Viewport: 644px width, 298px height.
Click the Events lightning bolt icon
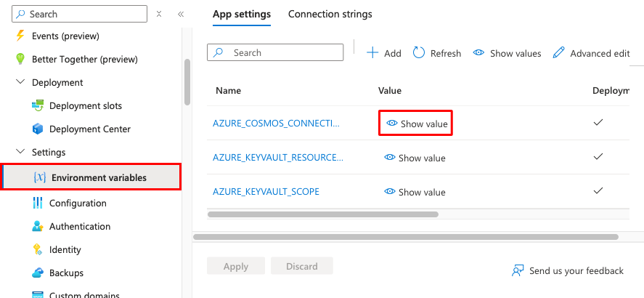click(x=20, y=36)
